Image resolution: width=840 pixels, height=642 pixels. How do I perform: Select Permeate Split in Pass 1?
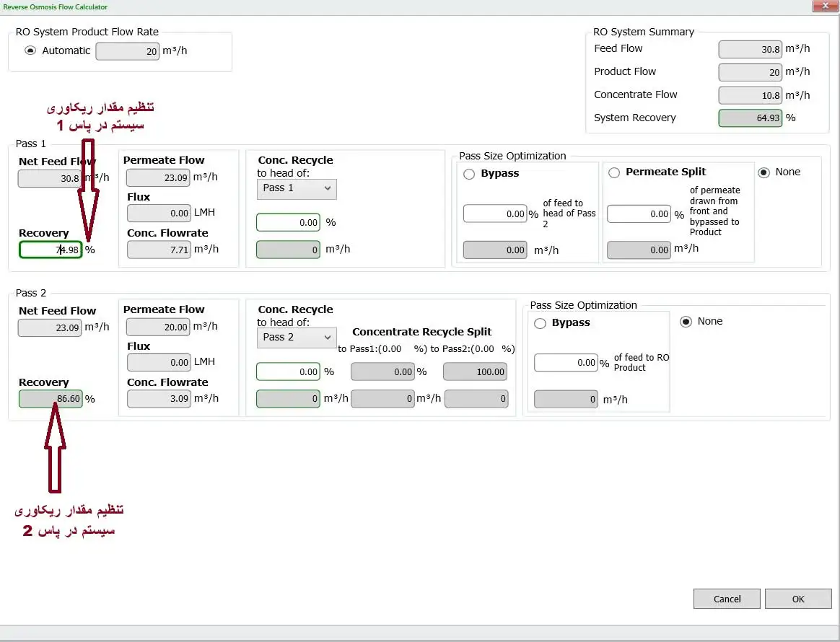(614, 172)
